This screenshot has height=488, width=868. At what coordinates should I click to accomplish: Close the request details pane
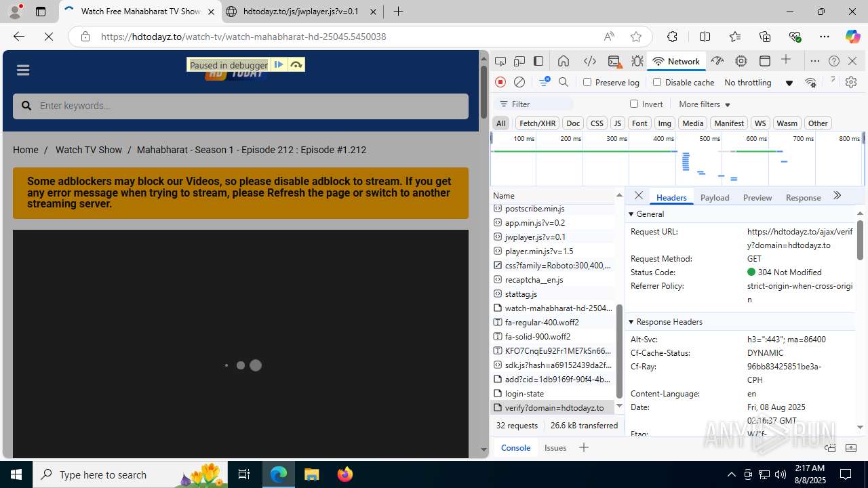tap(638, 196)
